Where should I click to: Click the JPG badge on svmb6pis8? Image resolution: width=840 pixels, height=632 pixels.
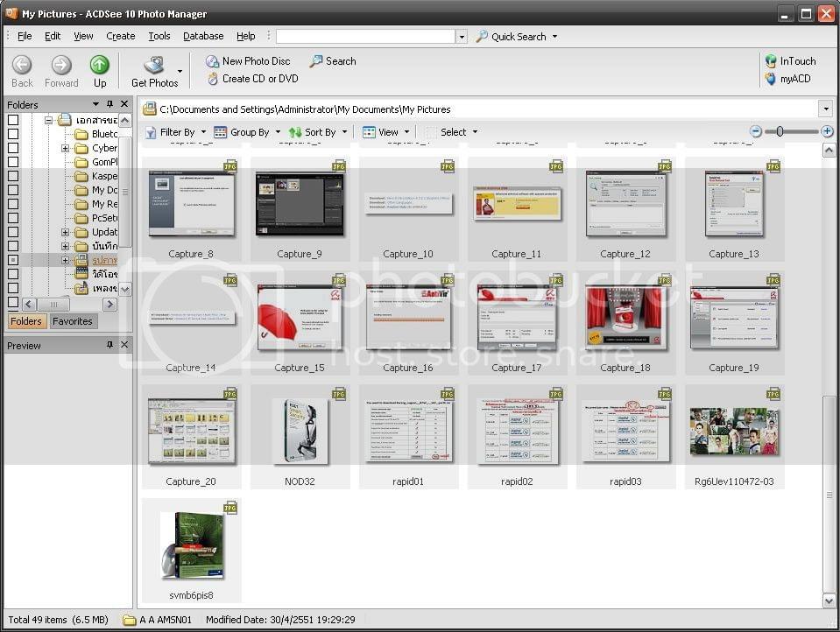click(x=230, y=508)
